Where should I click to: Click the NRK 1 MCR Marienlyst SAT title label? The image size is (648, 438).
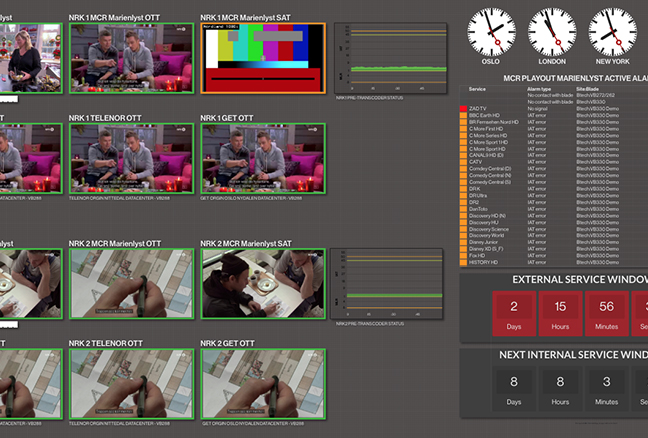tap(245, 18)
